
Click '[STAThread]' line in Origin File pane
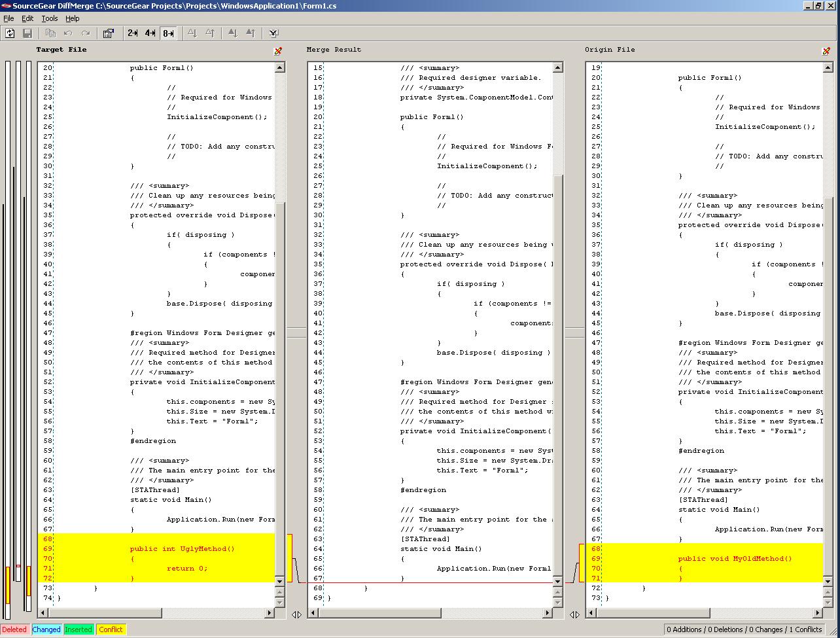pos(703,500)
